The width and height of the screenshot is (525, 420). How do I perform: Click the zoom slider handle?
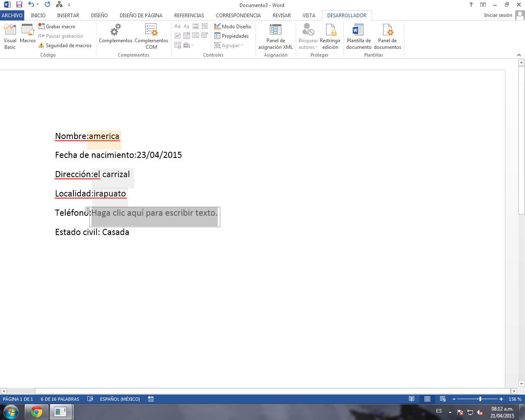tap(480, 399)
